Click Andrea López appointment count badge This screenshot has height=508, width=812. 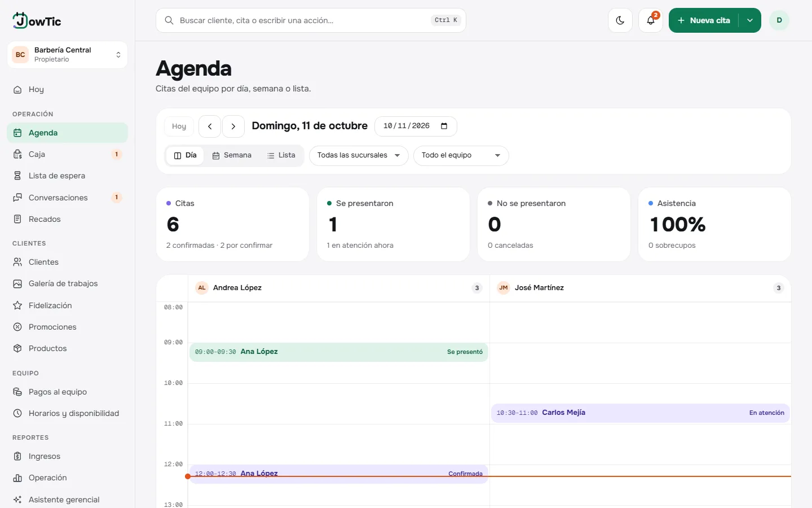pyautogui.click(x=477, y=288)
